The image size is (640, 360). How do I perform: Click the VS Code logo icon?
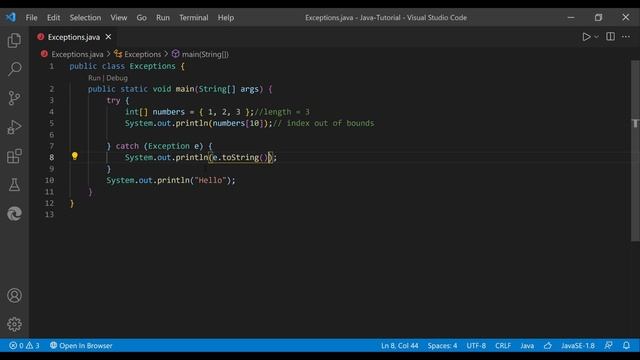tap(11, 17)
